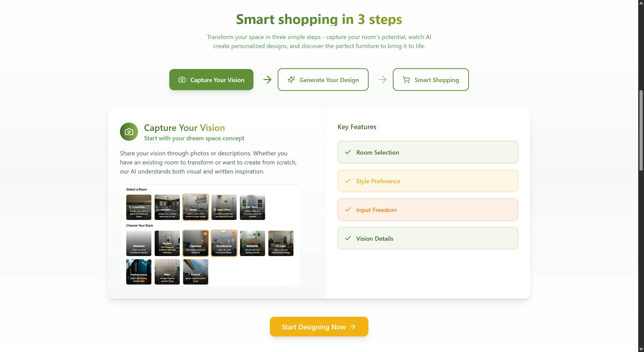Open the Smart Shopping step tab

coord(431,80)
